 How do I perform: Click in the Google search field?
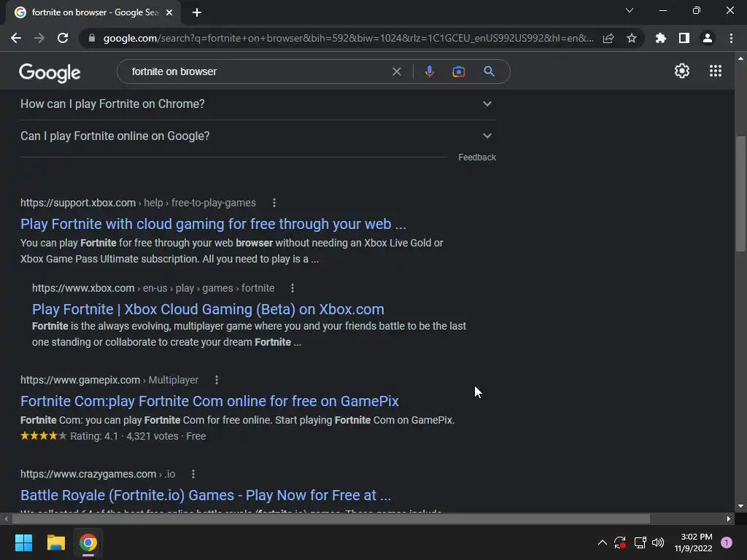(260, 71)
